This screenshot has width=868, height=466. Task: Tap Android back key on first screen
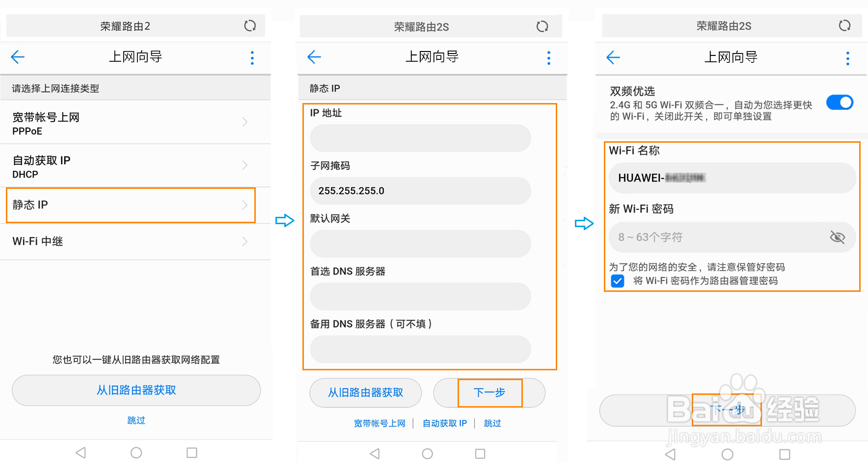pos(81,452)
